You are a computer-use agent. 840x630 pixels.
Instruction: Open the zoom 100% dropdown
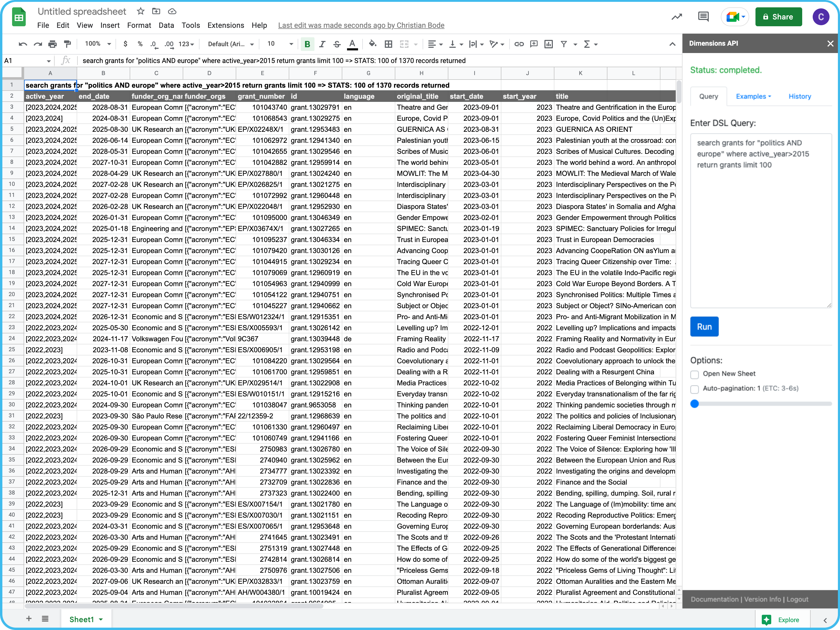[98, 44]
